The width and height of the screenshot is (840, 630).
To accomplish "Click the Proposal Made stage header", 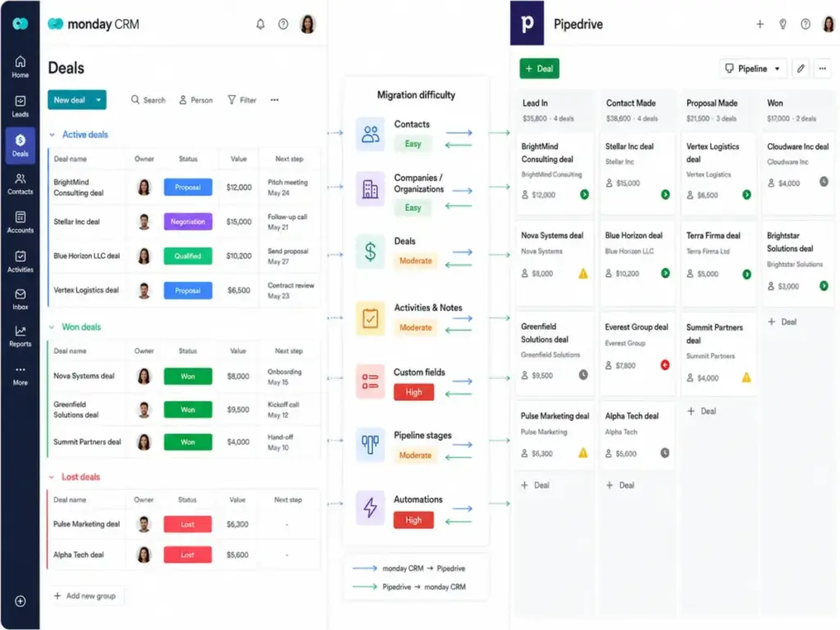I will [x=718, y=110].
